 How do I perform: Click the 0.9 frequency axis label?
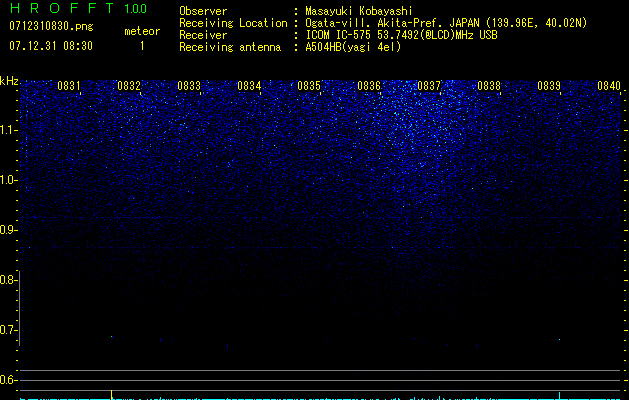[7, 230]
